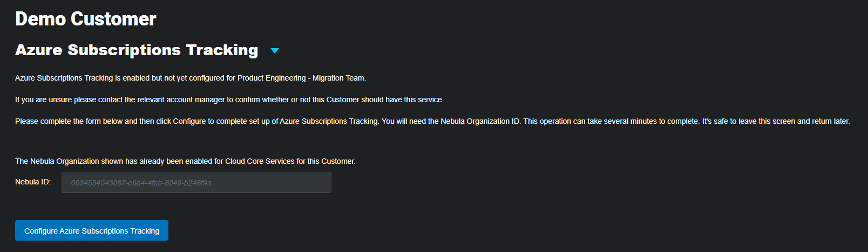Click Configure Azure Subscriptions Tracking button
This screenshot has width=868, height=252.
click(x=92, y=230)
